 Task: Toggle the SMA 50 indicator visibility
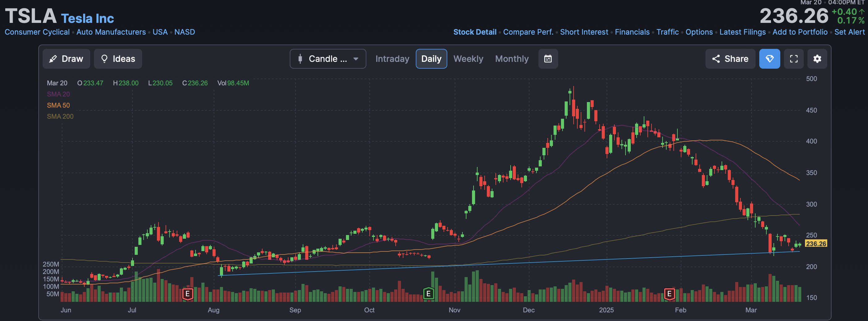click(58, 105)
